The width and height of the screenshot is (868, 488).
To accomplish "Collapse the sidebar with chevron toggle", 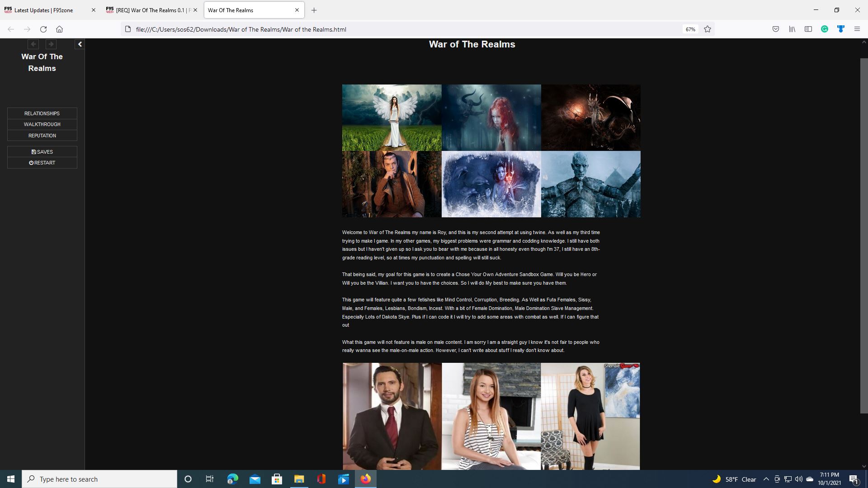I will [x=80, y=44].
